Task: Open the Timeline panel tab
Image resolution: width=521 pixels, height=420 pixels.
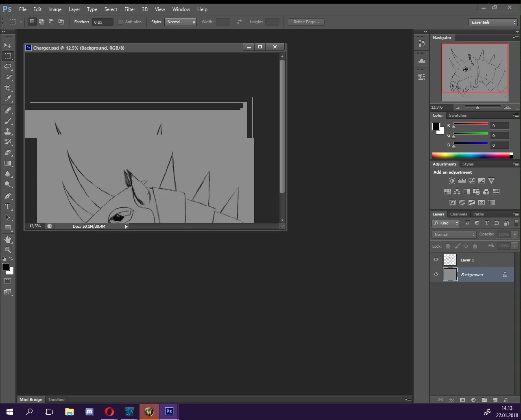Action: 56,400
